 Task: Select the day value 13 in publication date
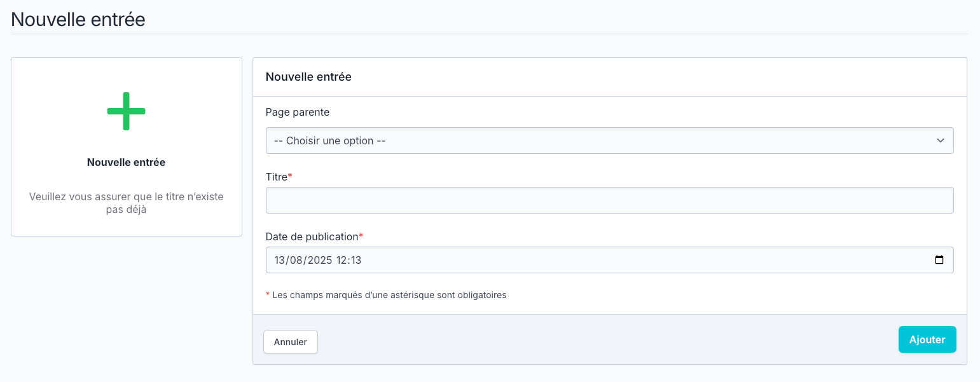coord(280,260)
